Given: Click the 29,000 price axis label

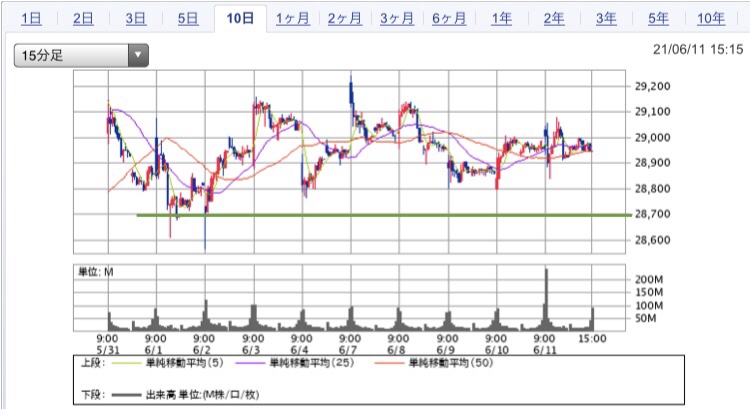Looking at the screenshot, I should point(652,137).
